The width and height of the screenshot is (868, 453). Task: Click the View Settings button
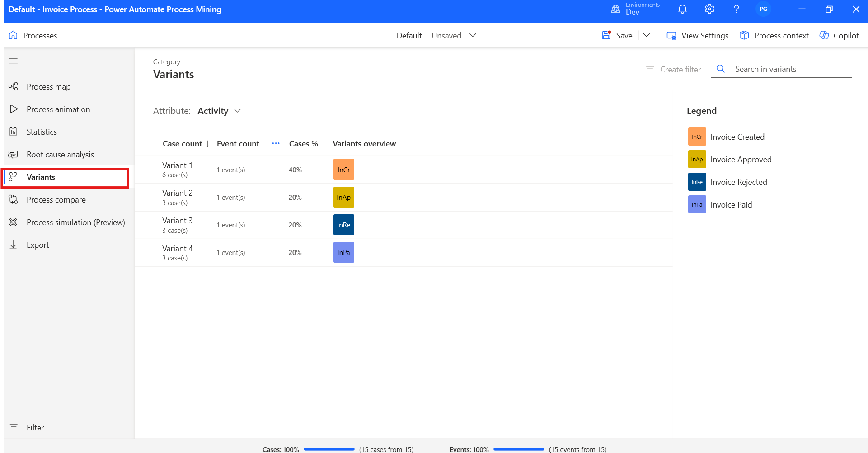coord(698,35)
